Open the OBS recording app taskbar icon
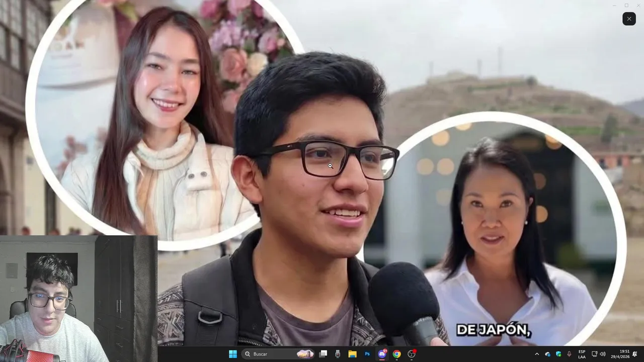The height and width of the screenshot is (362, 644). tap(412, 354)
